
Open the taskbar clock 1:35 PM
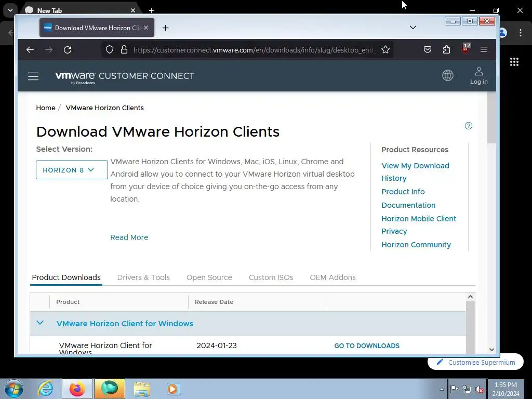pyautogui.click(x=506, y=389)
